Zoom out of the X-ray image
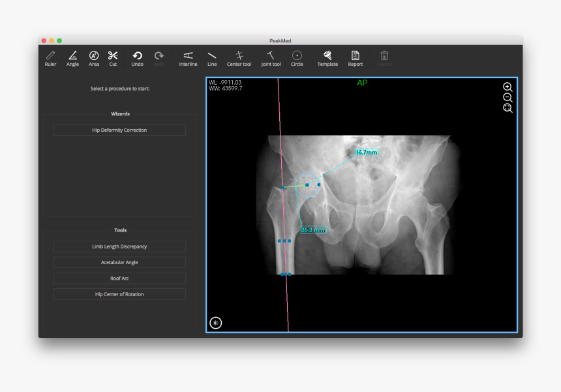Screen dimensions: 561x392 [x=508, y=97]
